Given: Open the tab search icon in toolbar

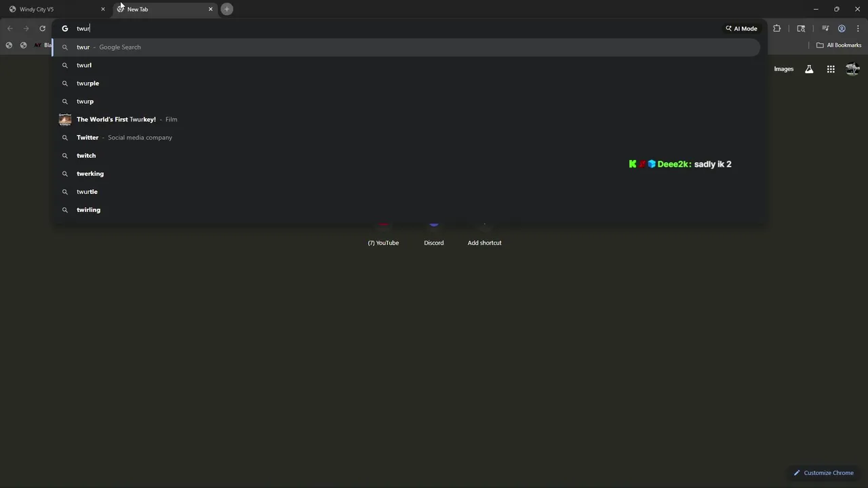Looking at the screenshot, I should [801, 28].
